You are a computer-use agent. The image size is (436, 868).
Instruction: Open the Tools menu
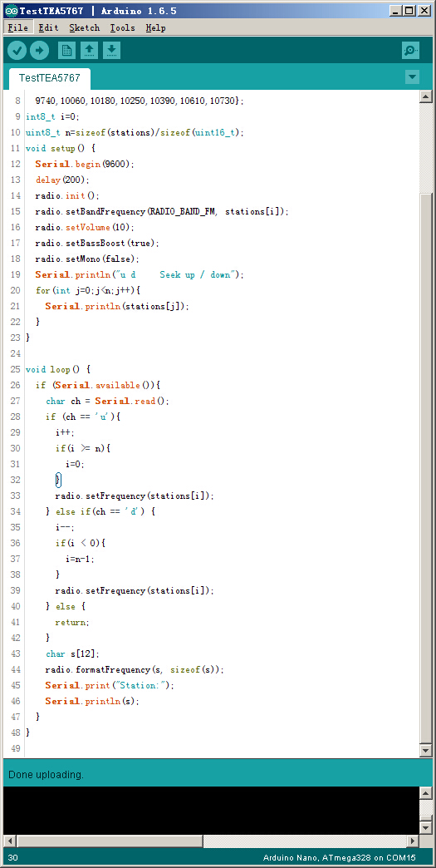[x=122, y=27]
